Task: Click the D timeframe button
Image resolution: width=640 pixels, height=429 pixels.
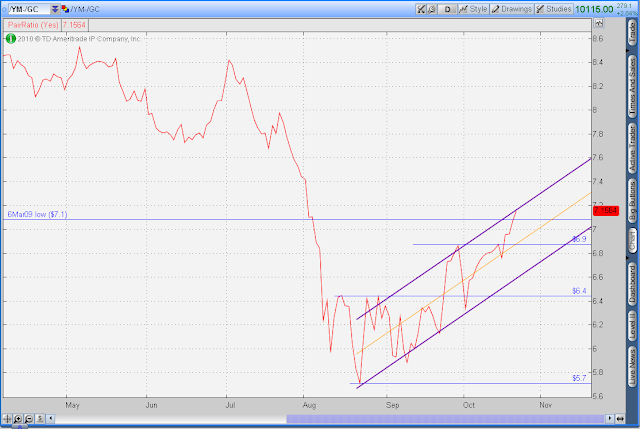Action: [x=447, y=9]
